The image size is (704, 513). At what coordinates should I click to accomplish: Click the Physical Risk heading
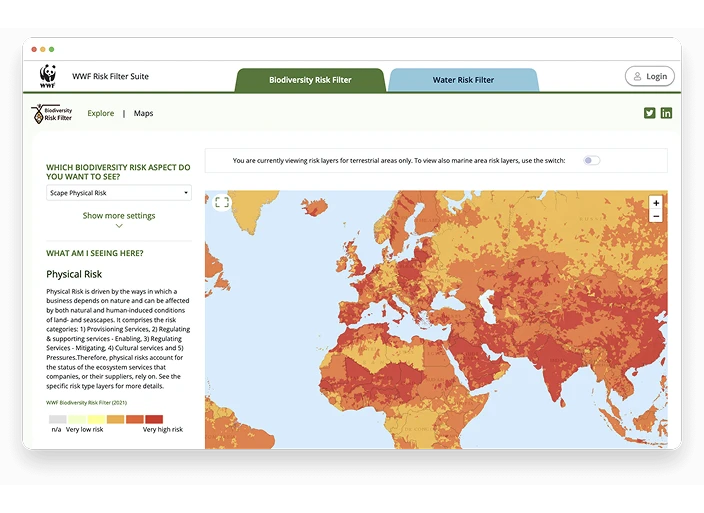pos(74,274)
